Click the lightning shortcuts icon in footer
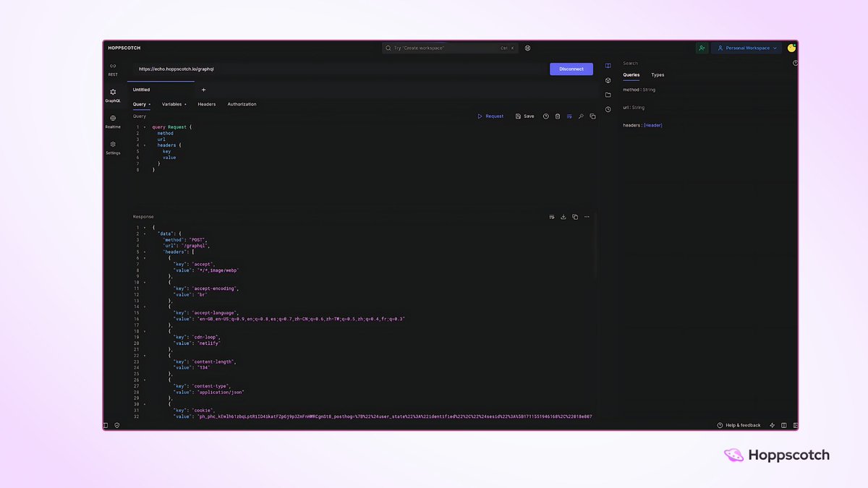The height and width of the screenshot is (488, 868). click(773, 425)
